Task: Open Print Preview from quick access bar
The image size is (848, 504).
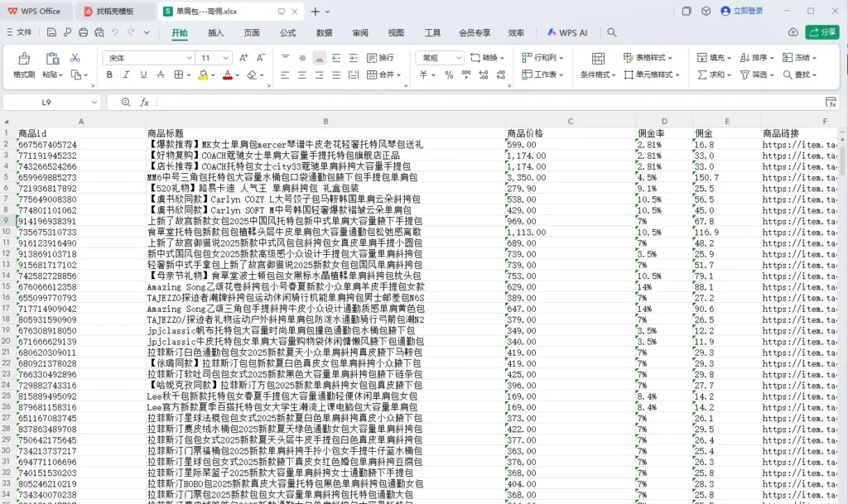Action: pos(99,32)
